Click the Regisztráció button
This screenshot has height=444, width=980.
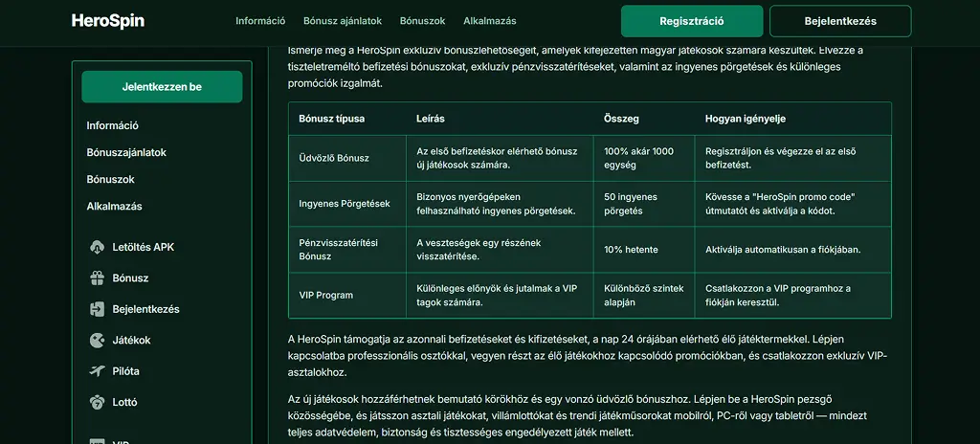(x=692, y=21)
